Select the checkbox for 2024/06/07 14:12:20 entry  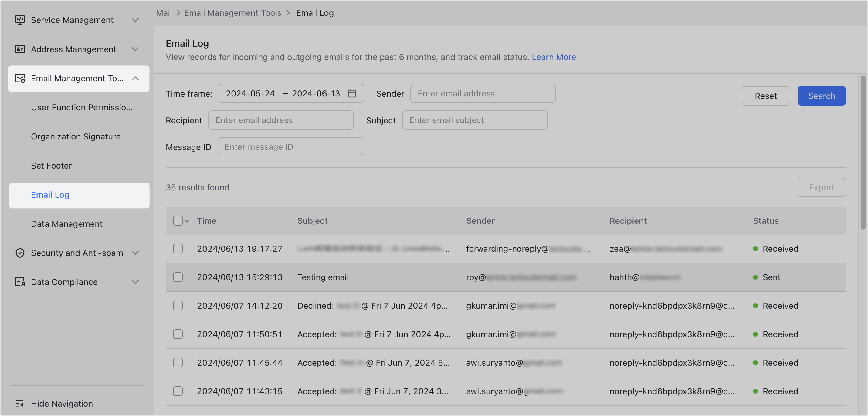coord(178,306)
